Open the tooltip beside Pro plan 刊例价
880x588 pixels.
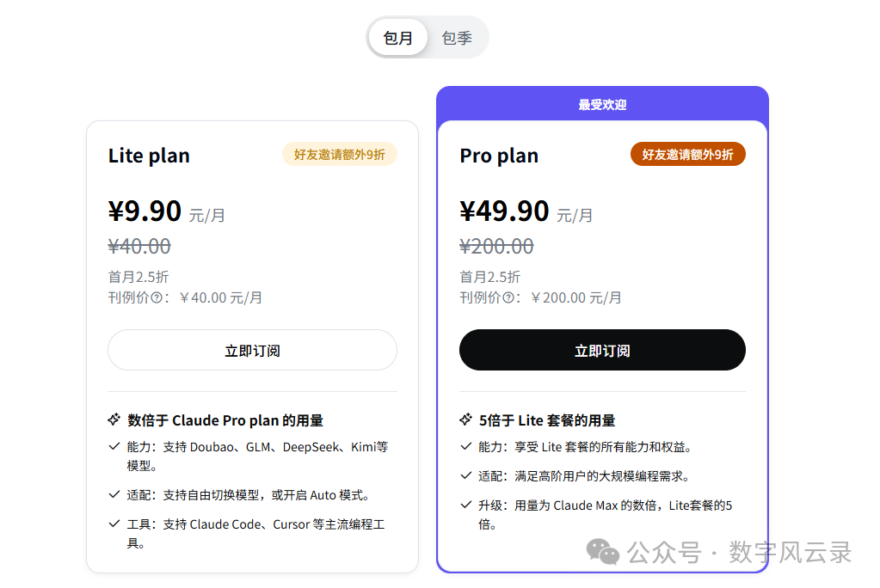pos(508,297)
